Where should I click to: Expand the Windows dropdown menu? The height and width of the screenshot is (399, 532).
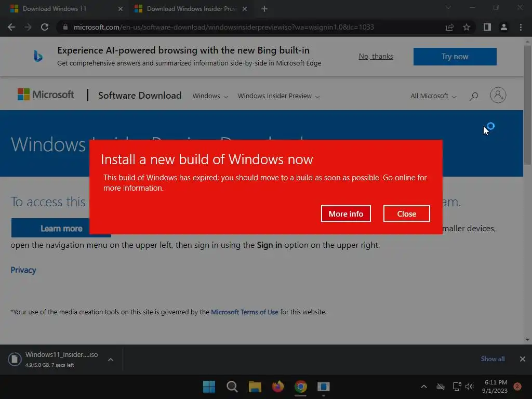210,96
